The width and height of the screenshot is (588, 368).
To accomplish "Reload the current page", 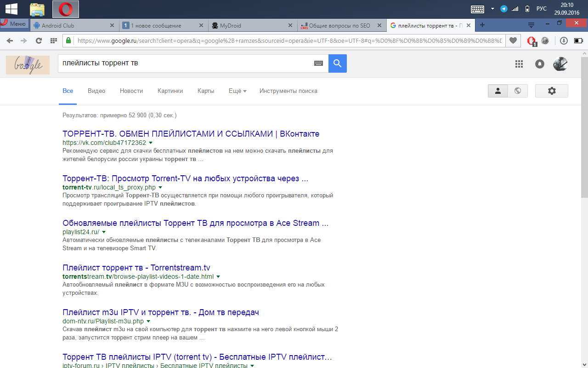I will coord(39,40).
